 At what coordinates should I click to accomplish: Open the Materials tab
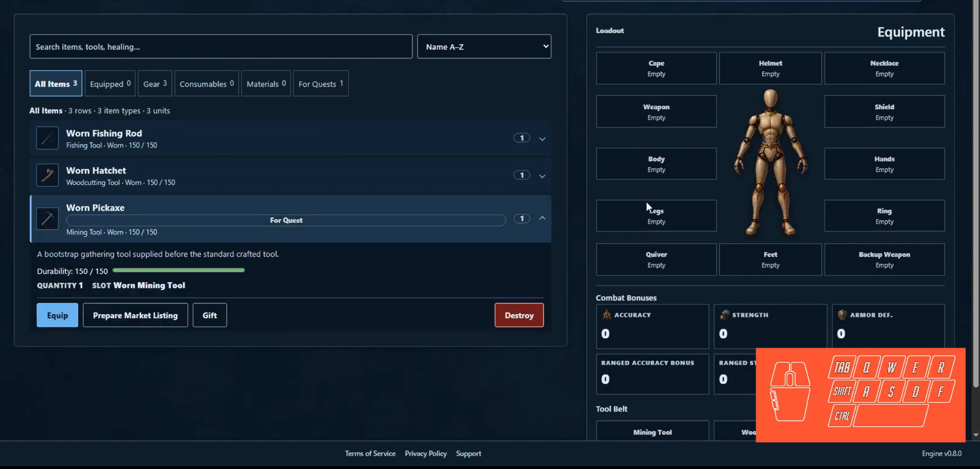(x=266, y=84)
